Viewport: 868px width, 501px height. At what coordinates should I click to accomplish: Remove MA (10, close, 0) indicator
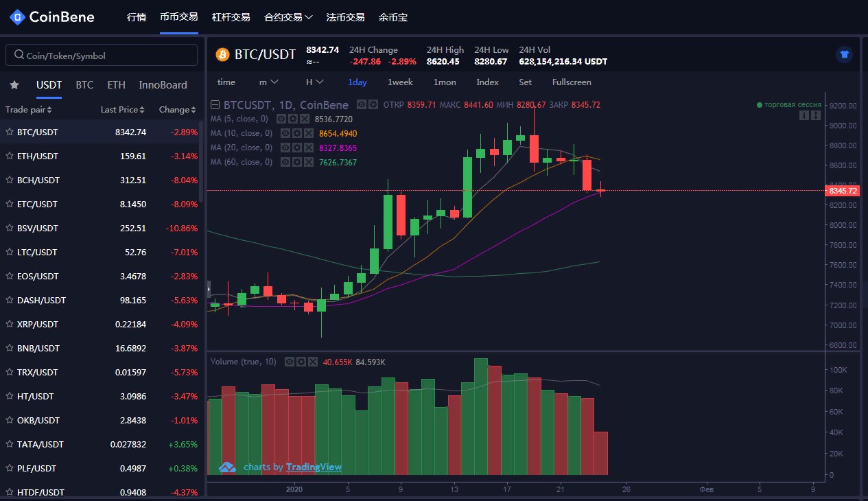click(307, 133)
